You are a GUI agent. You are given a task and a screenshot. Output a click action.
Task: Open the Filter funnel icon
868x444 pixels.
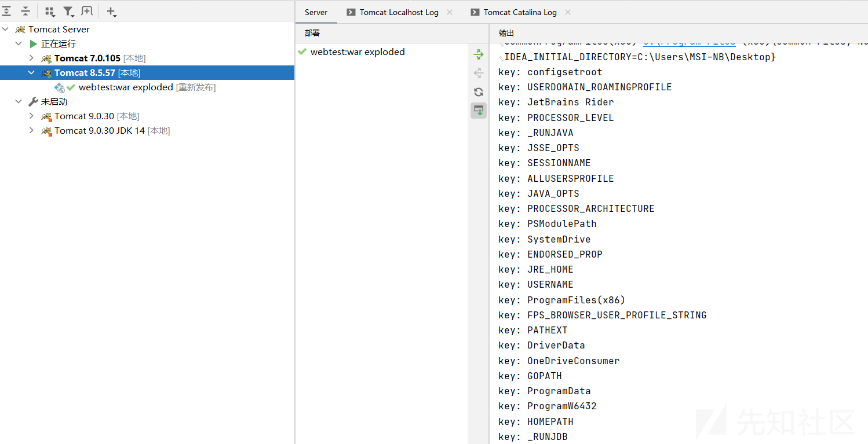(68, 11)
